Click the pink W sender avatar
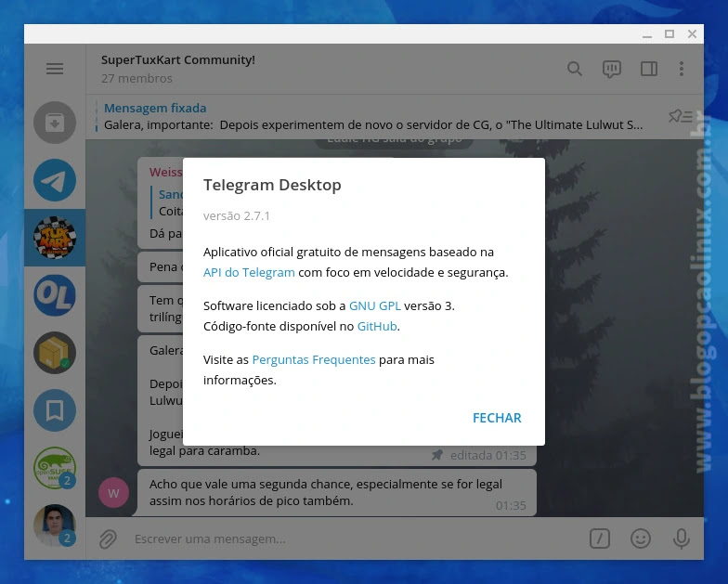 [113, 492]
